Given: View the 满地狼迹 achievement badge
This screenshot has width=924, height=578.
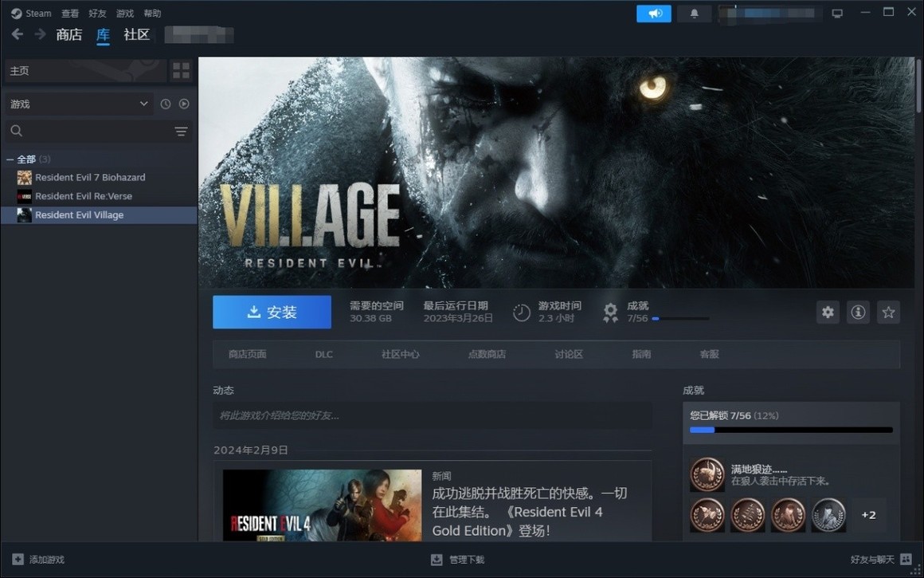Looking at the screenshot, I should click(x=707, y=475).
